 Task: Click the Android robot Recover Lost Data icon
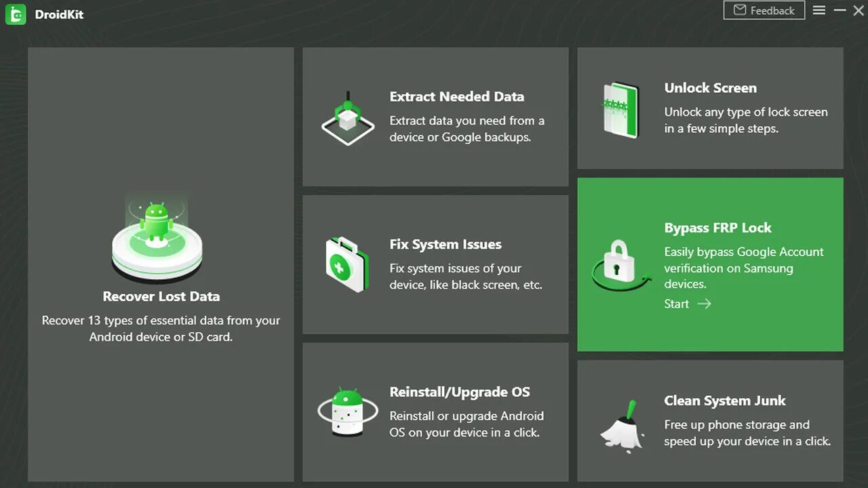(157, 237)
